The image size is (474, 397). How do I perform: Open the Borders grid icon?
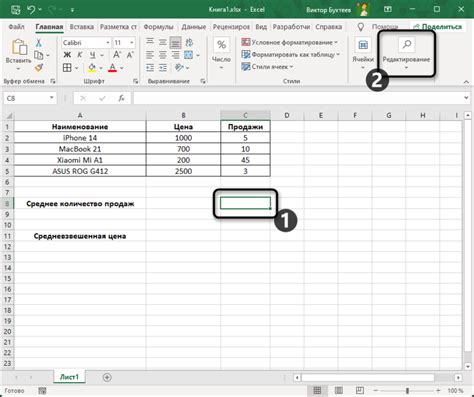pos(67,68)
